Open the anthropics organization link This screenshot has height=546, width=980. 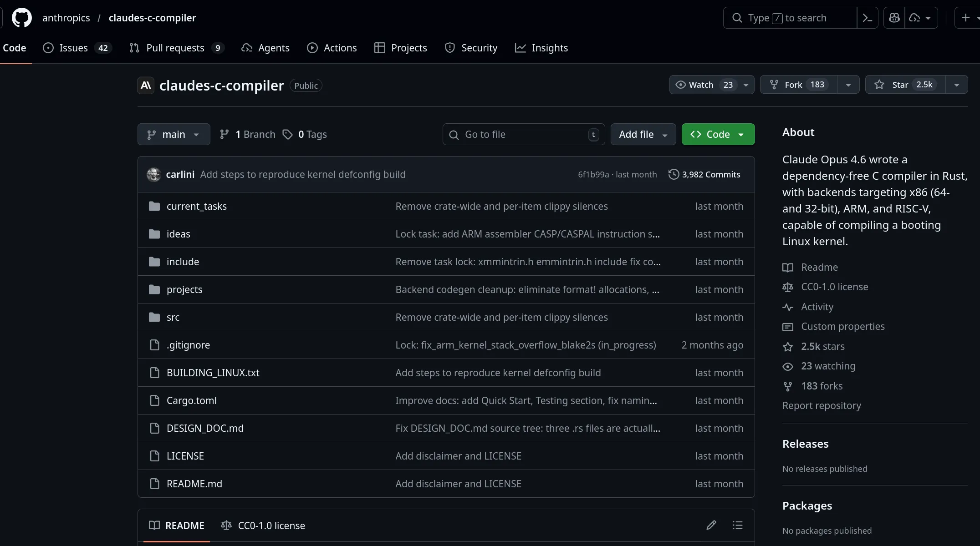point(66,18)
